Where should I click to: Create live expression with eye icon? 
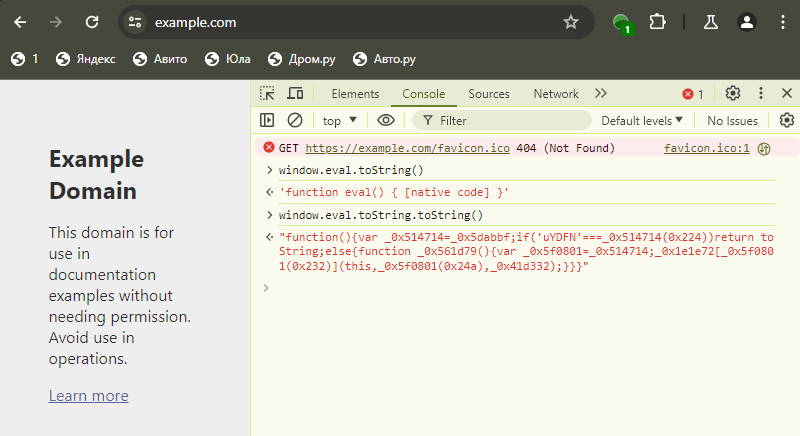(386, 120)
